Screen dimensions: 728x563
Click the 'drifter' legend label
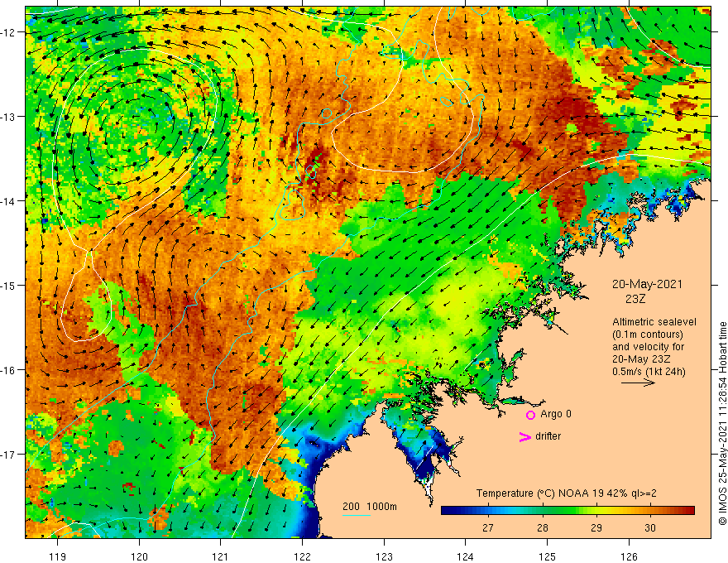(548, 436)
